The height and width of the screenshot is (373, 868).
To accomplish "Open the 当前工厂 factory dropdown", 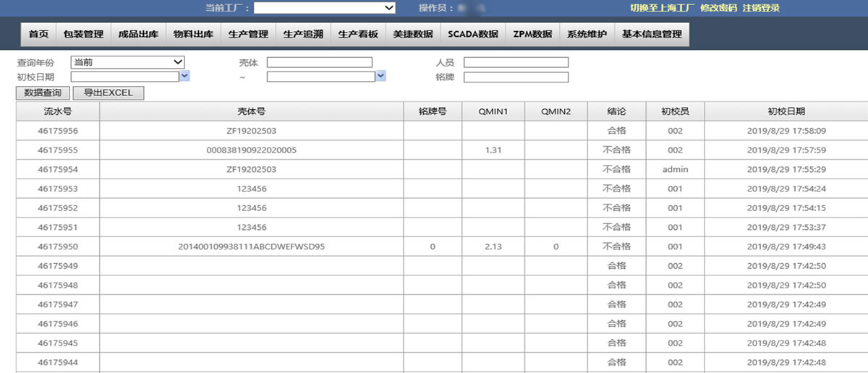I will [324, 8].
